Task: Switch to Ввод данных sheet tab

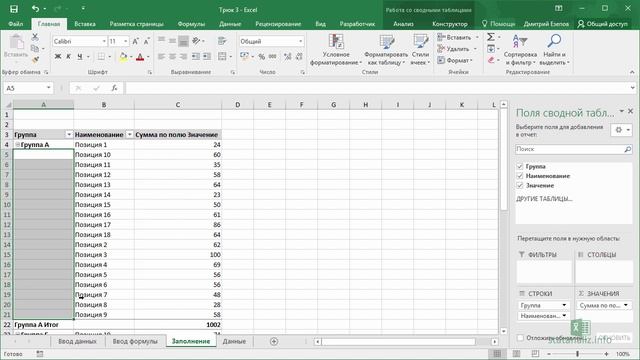Action: 77,341
